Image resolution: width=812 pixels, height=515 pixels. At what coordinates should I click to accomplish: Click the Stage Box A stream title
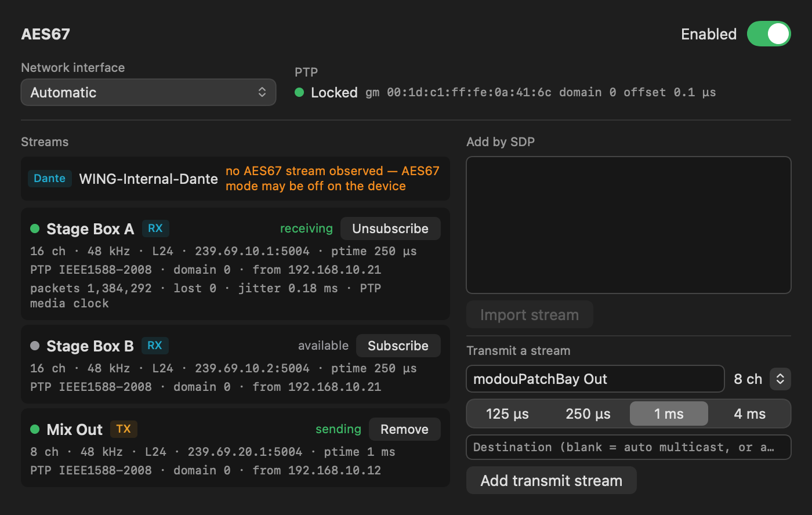[90, 229]
